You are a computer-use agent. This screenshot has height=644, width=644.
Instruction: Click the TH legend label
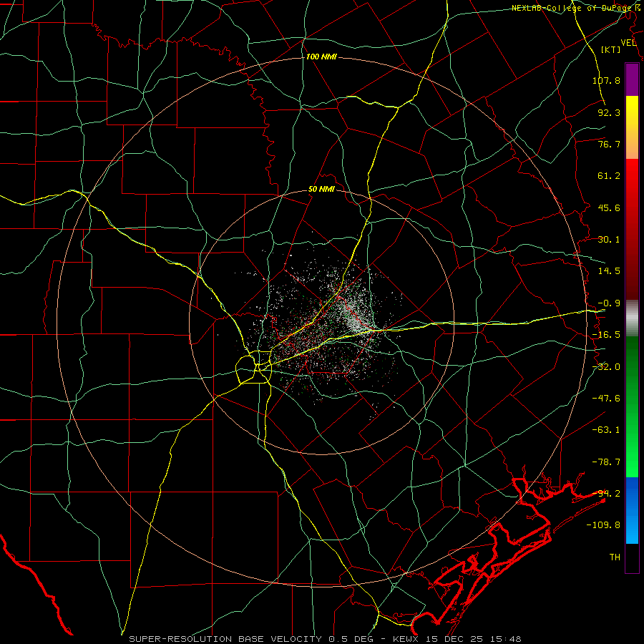(x=615, y=557)
